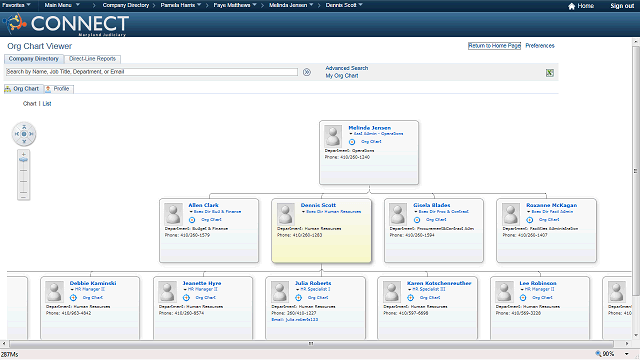Pan the chart down

[x=24, y=141]
